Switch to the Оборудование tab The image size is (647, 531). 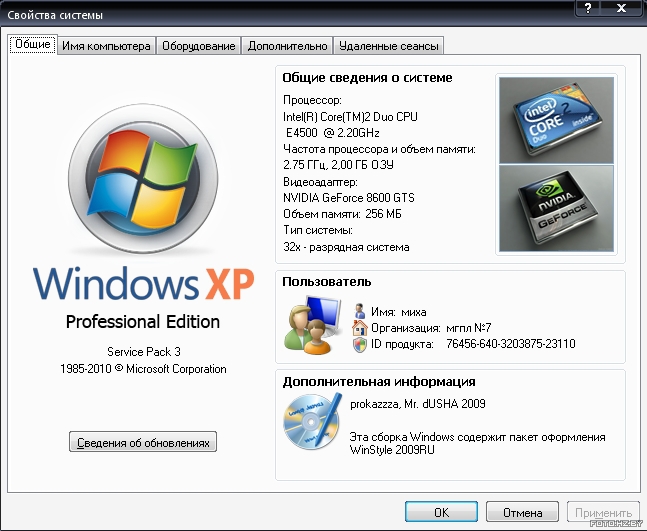pos(198,46)
